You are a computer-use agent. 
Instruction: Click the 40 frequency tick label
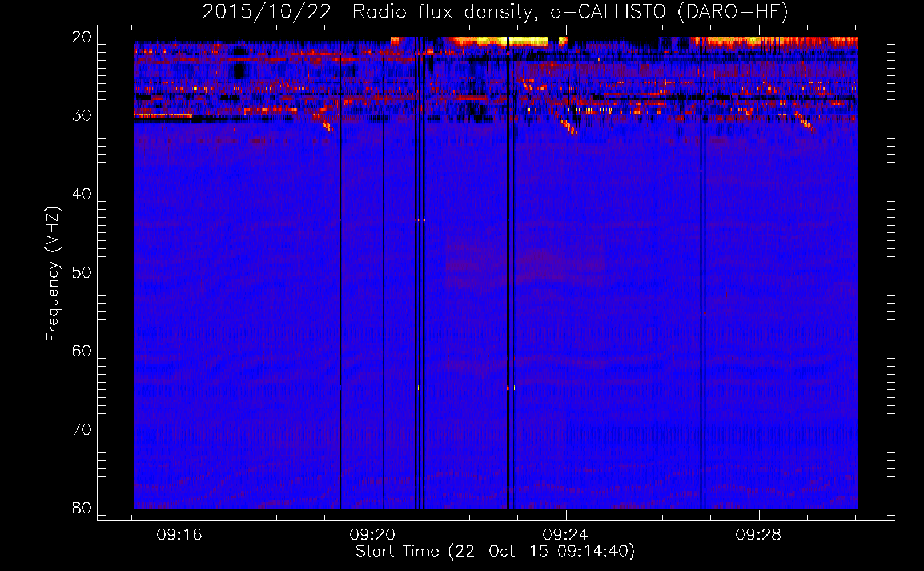[82, 194]
